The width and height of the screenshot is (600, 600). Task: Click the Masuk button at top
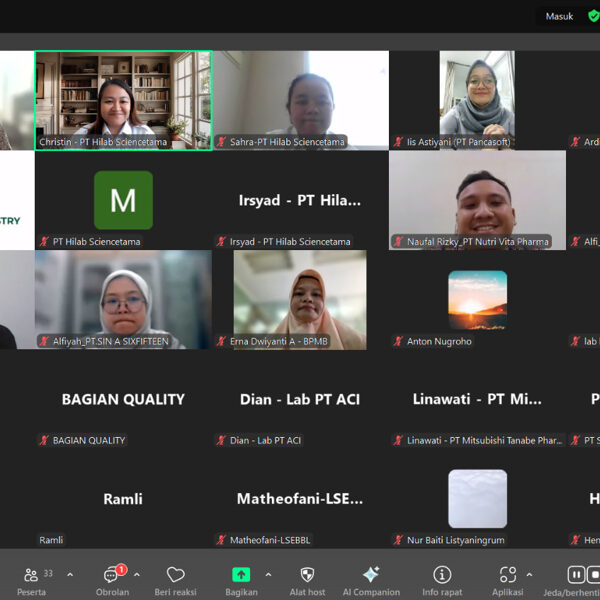coord(559,16)
